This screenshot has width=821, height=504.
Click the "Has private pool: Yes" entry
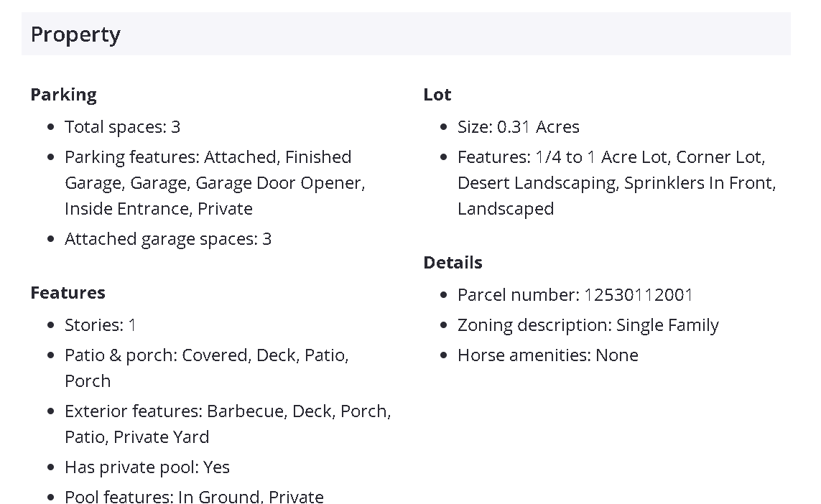tap(147, 467)
